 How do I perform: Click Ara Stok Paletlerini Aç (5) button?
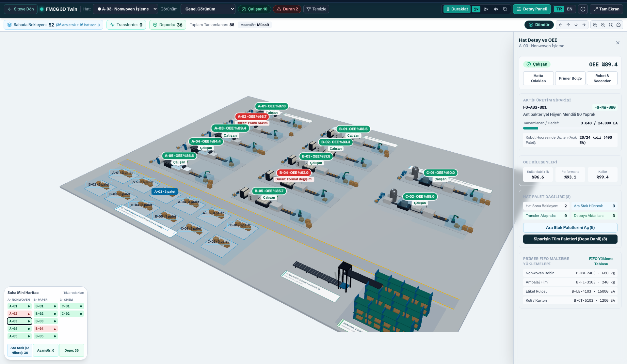tap(570, 228)
